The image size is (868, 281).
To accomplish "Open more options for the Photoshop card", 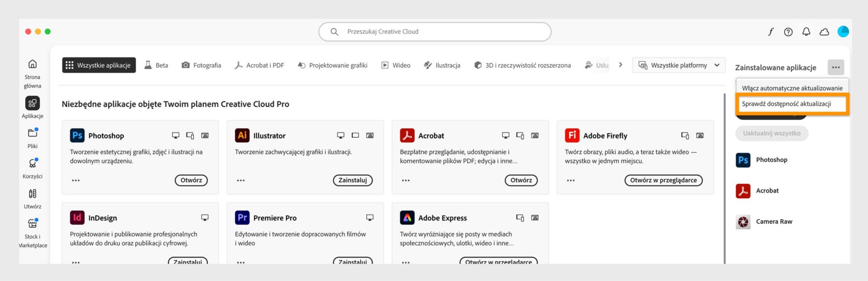I will pos(75,180).
